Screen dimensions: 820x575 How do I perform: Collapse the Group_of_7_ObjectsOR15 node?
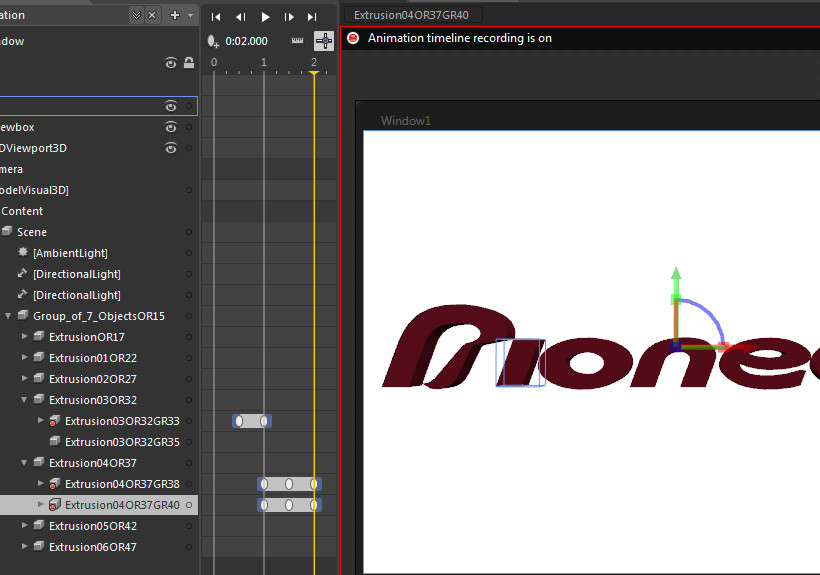8,316
